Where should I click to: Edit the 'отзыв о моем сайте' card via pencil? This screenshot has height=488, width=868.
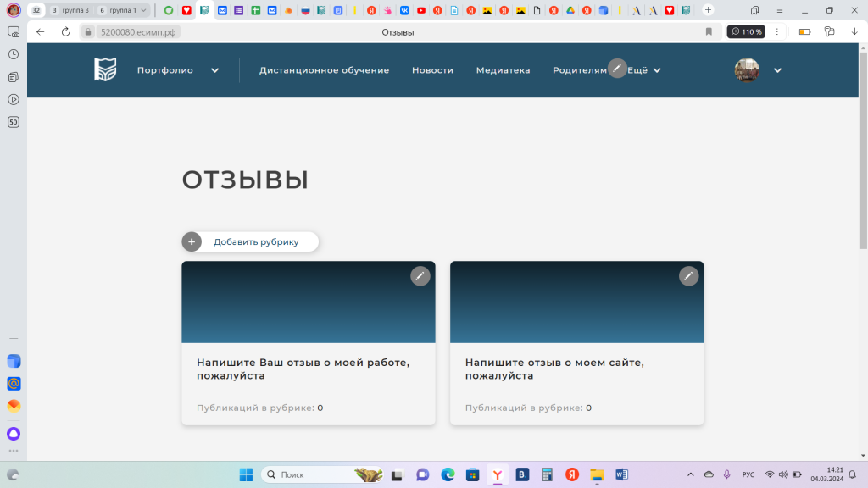[689, 276]
